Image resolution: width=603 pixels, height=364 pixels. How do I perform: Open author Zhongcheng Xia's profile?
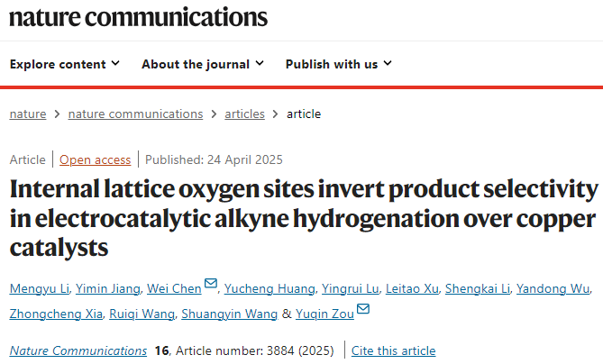pyautogui.click(x=56, y=314)
